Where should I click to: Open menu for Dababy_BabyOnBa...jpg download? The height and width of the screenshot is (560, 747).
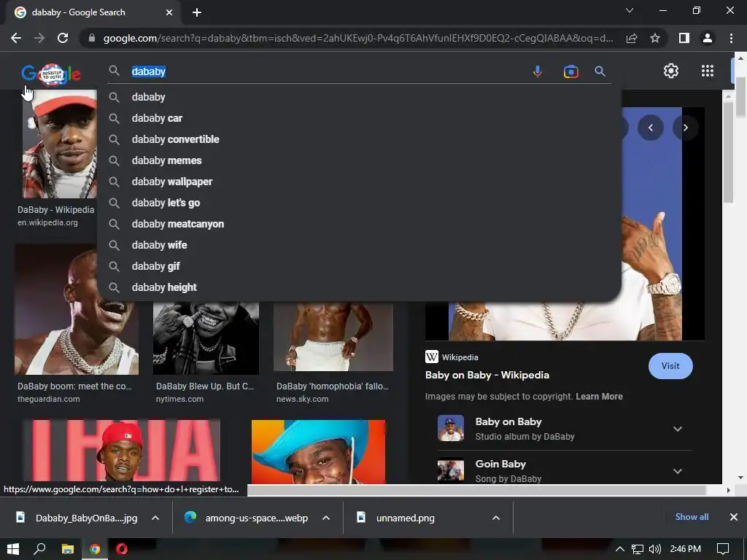[x=155, y=518]
